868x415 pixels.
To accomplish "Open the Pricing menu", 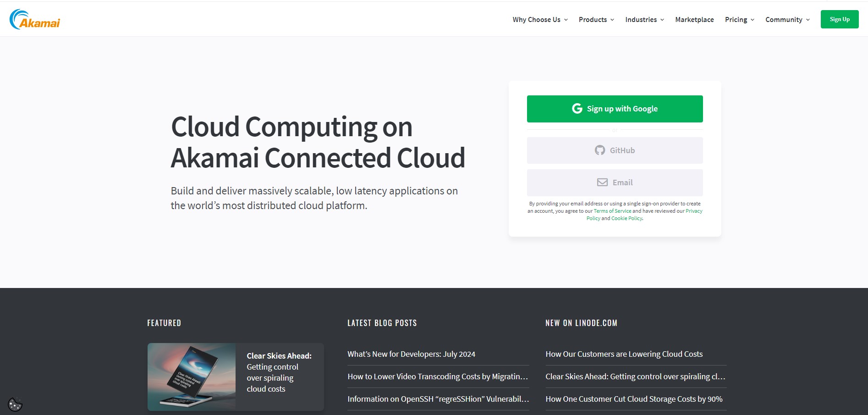I will (x=736, y=19).
